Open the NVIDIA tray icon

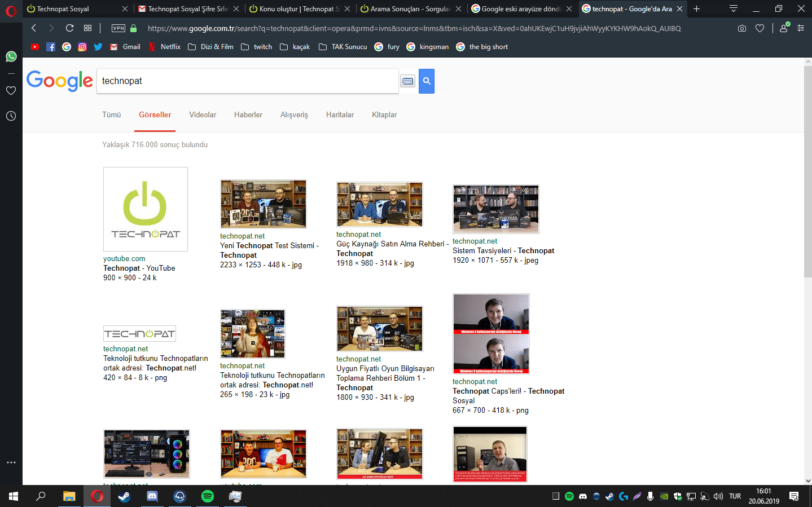click(x=664, y=496)
